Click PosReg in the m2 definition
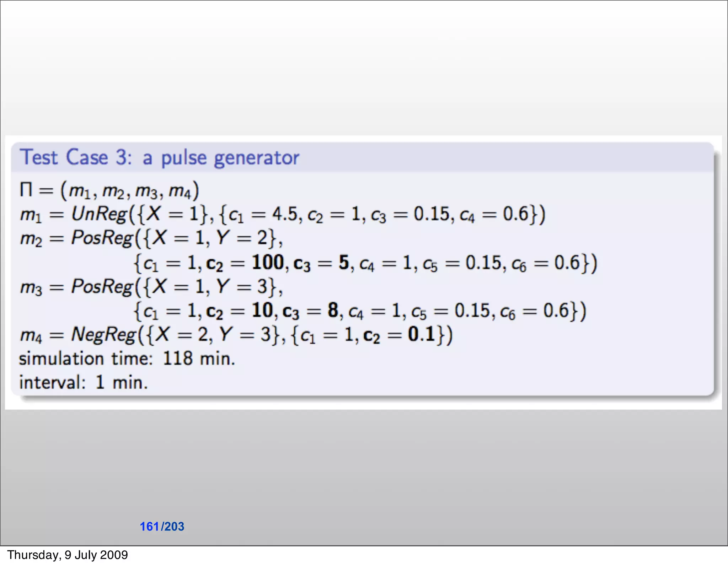This screenshot has width=728, height=566. point(102,238)
